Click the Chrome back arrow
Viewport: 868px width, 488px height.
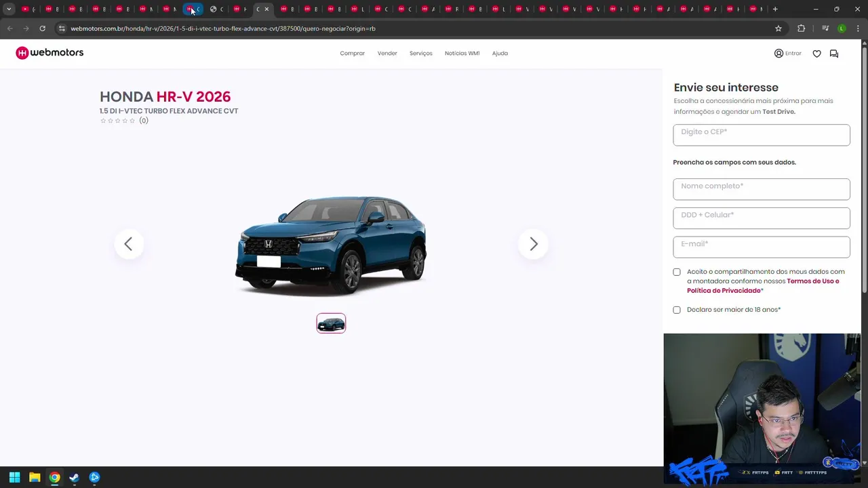[x=9, y=28]
